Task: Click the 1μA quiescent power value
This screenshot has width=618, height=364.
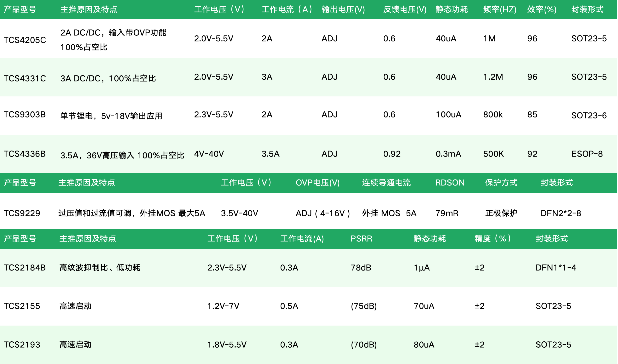Action: (421, 268)
